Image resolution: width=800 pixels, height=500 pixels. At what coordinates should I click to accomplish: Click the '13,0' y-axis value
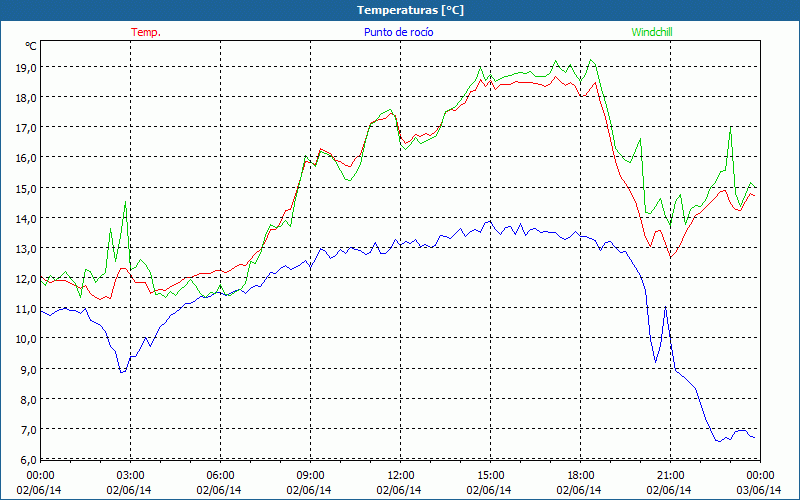26,248
